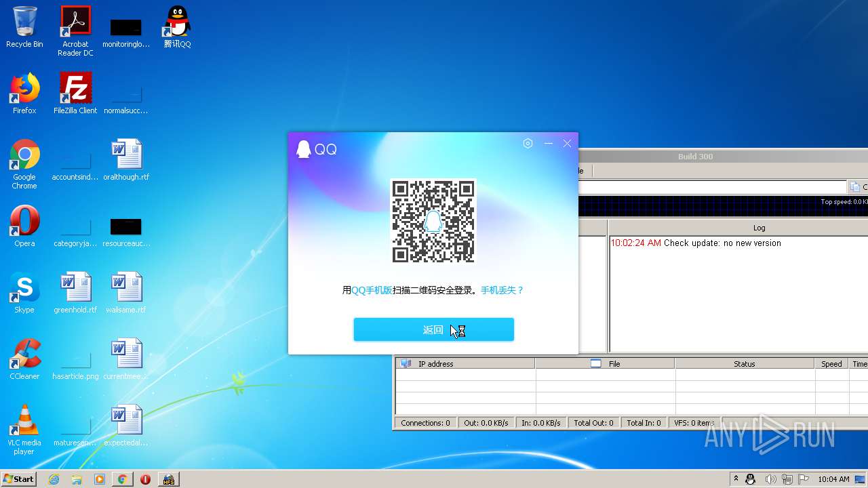This screenshot has height=488, width=868.
Task: Open Internet Explorer from the taskbar
Action: [x=54, y=479]
